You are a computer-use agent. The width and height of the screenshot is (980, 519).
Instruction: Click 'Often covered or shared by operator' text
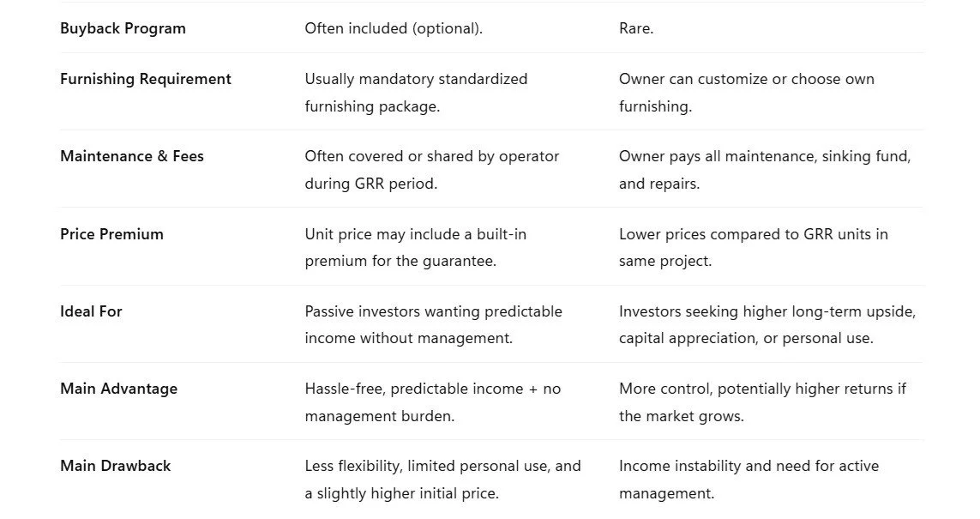[x=431, y=156]
